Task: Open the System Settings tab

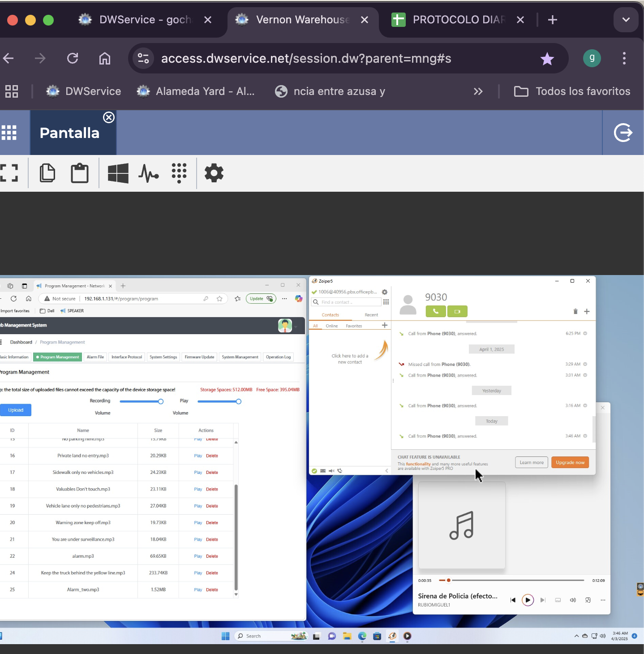Action: point(163,357)
